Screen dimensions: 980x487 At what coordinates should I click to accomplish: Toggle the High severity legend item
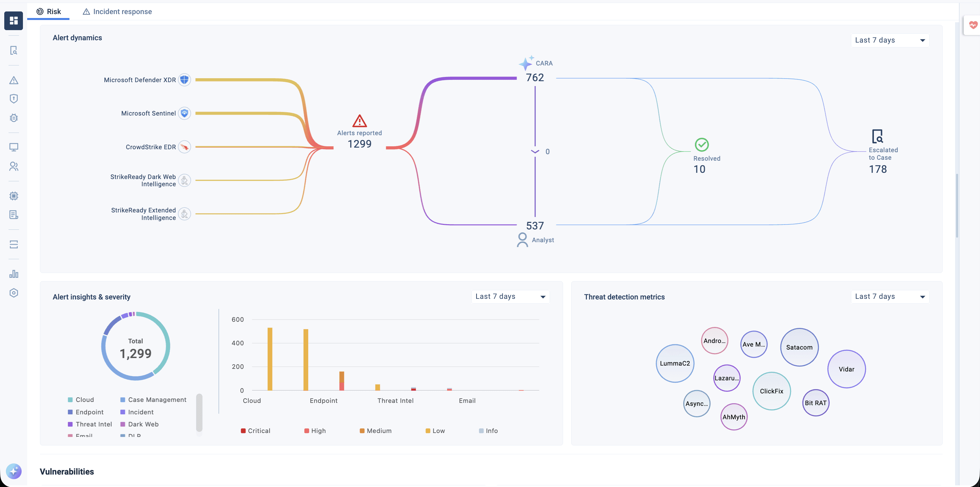pyautogui.click(x=315, y=431)
